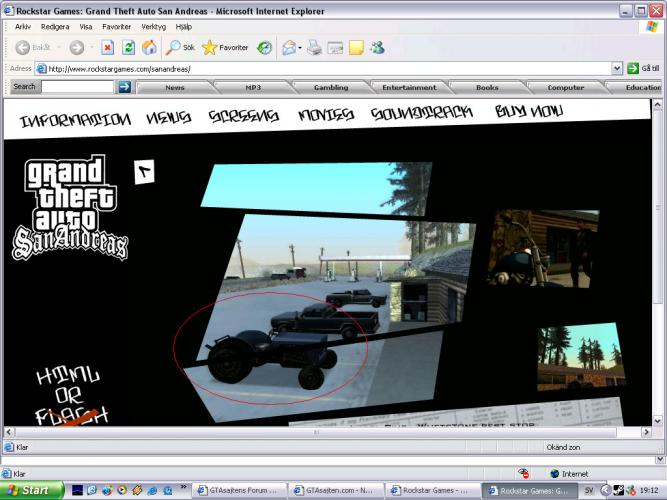Switch to GTAsajtens Forum taskbar window
This screenshot has height=500, width=667.
pyautogui.click(x=242, y=491)
